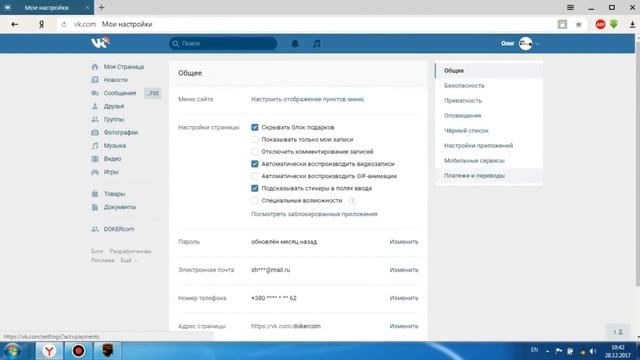
Task: Open new tab with plus button
Action: click(102, 7)
